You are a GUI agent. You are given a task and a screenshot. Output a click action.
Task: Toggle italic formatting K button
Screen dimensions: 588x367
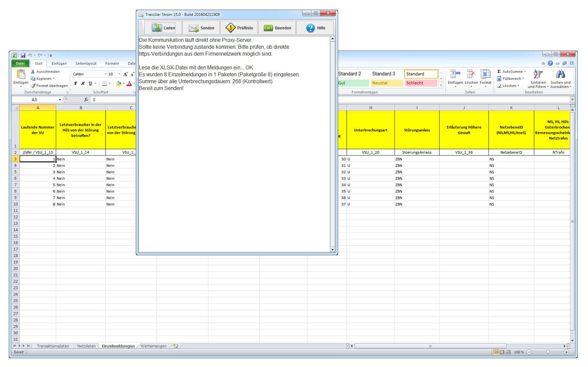pos(83,84)
